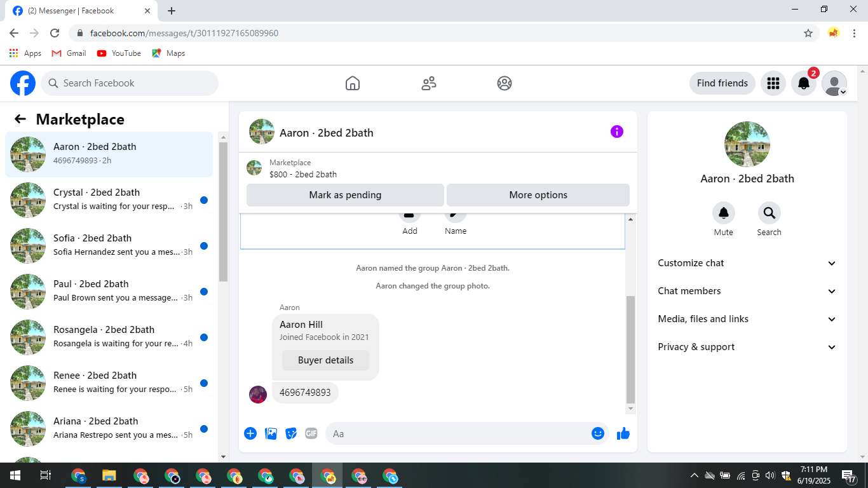Choose a sticker in the composer
This screenshot has height=488, width=868.
pos(291,433)
